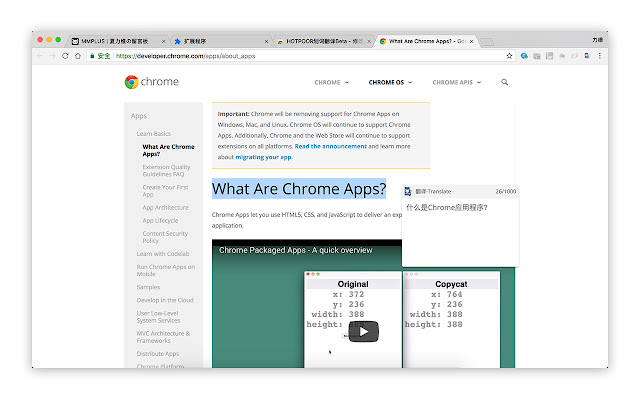The width and height of the screenshot is (640, 400).
Task: Click video title Chrome Packaged Apps overview
Action: tap(296, 250)
